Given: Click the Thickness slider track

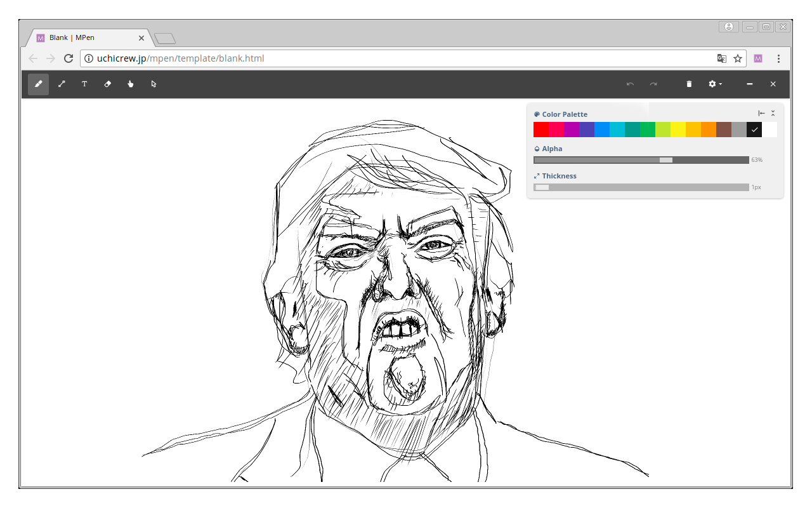Looking at the screenshot, I should click(641, 187).
